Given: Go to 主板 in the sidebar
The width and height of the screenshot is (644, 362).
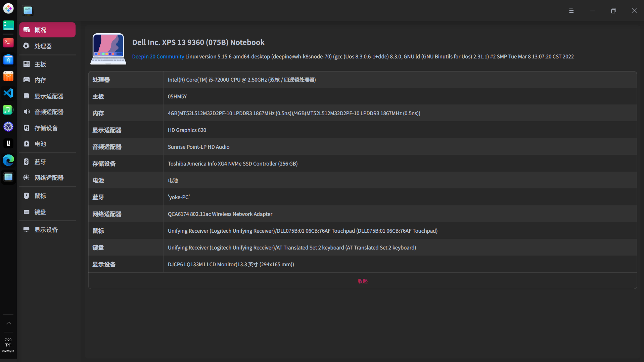Looking at the screenshot, I should [x=47, y=64].
